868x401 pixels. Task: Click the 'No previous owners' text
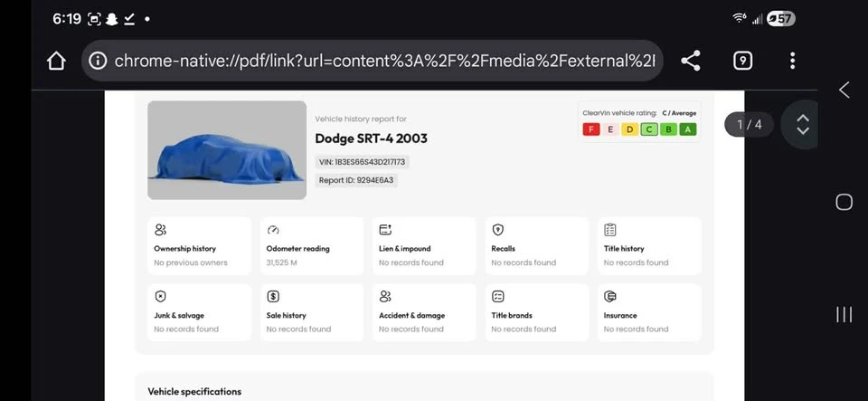pos(191,263)
